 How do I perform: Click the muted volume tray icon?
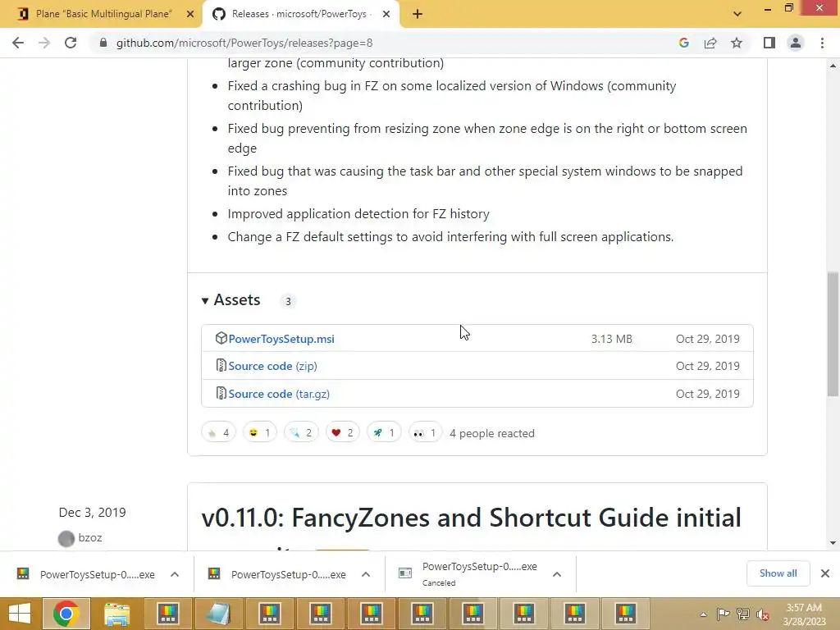coord(763,615)
